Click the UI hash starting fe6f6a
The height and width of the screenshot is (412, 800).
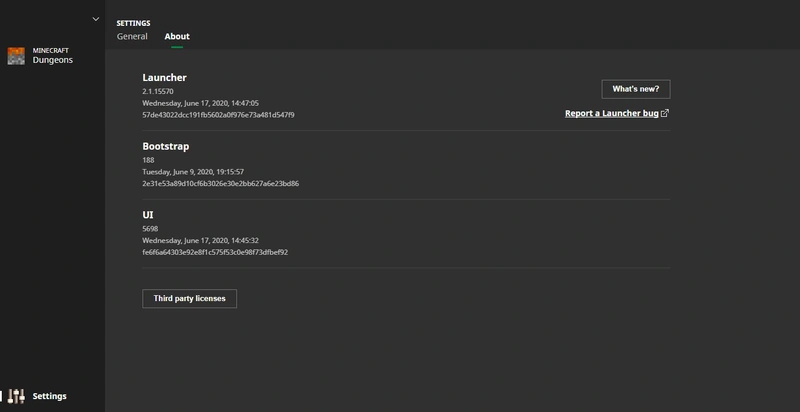tap(215, 252)
